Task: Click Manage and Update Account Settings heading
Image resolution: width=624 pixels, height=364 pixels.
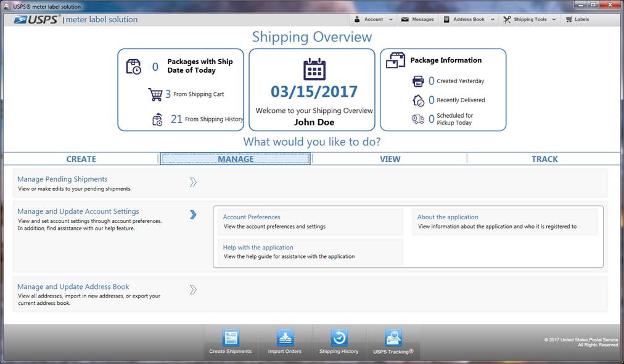Action: point(78,211)
